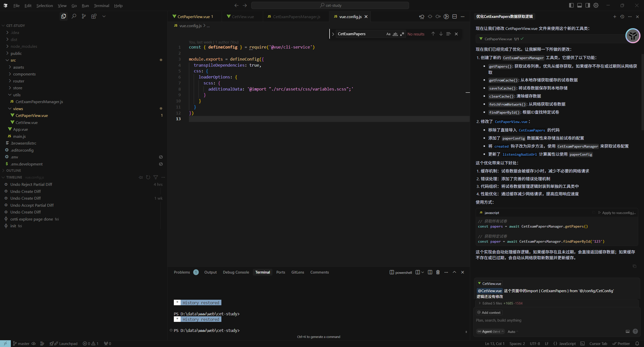Toggle Use Regular Expression in find
644x347 pixels.
(402, 34)
